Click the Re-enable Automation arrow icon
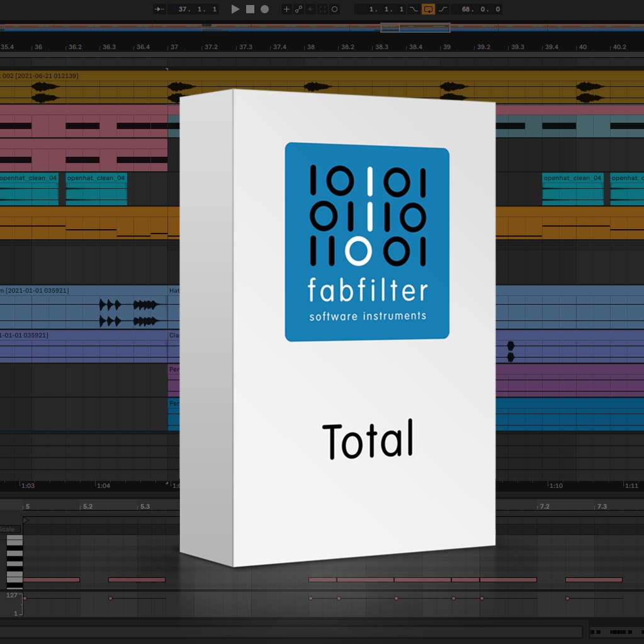The image size is (644, 644). 310,9
